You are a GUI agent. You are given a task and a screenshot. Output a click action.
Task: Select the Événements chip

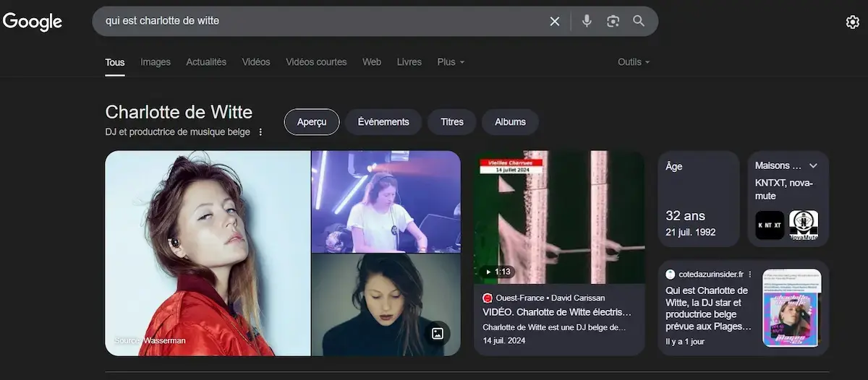383,122
